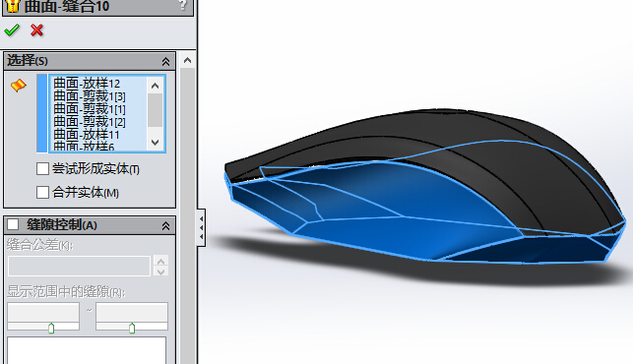
Task: Click the minimum gap range slider handle
Action: coord(51,328)
